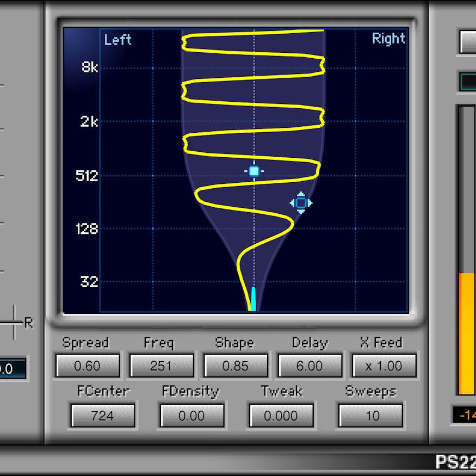Select the square FCenter marker in the graph
This screenshot has height=476, width=476.
(x=255, y=171)
